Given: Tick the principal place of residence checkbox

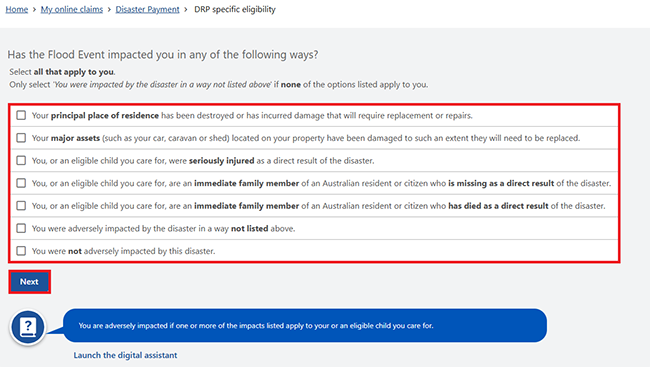Looking at the screenshot, I should (21, 115).
